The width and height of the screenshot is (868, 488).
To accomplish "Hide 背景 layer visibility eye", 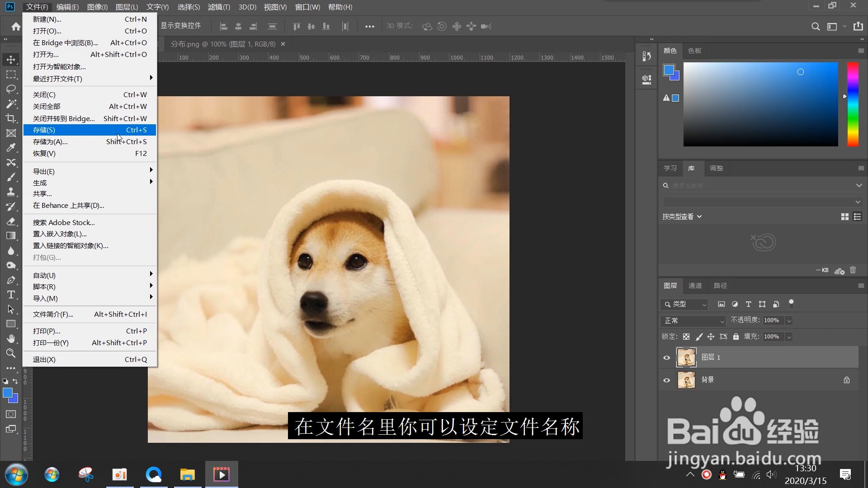I will click(x=666, y=380).
